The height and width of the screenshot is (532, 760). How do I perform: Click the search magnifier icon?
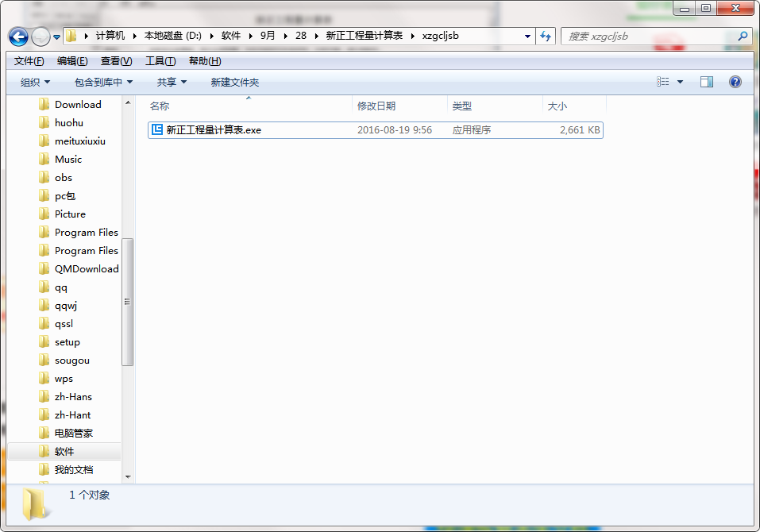[743, 36]
